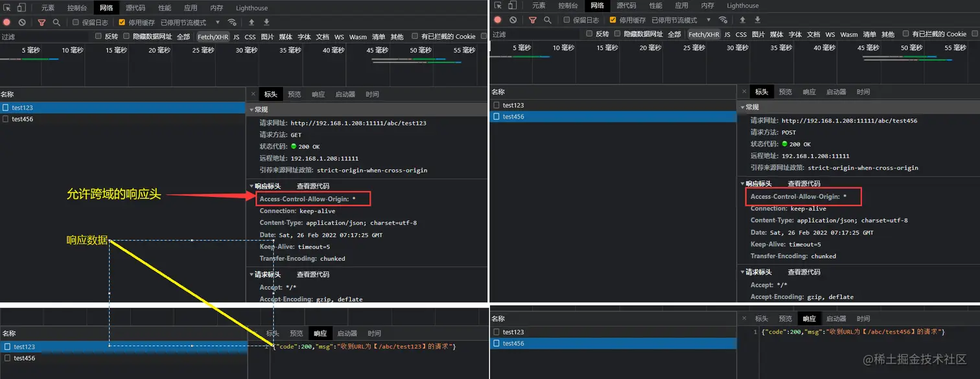Select the CSS type filter, upper-right DevTools
980x379 pixels.
pyautogui.click(x=741, y=34)
